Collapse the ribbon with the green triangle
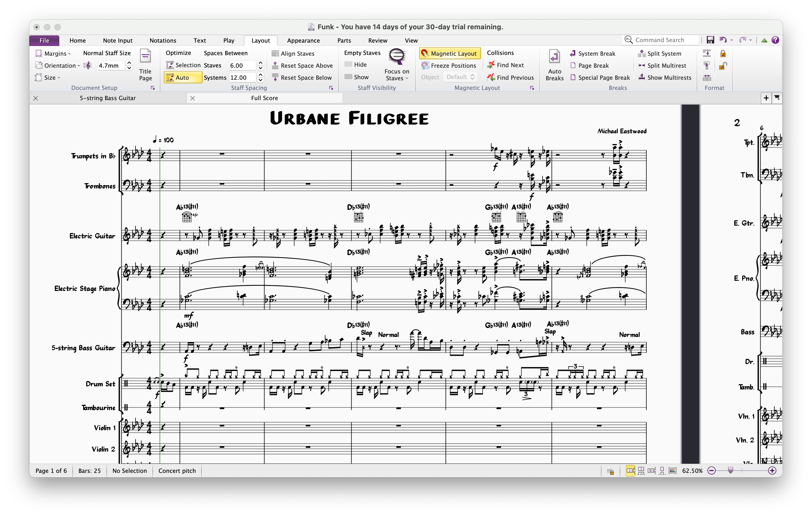Image resolution: width=812 pixels, height=516 pixels. [x=764, y=41]
